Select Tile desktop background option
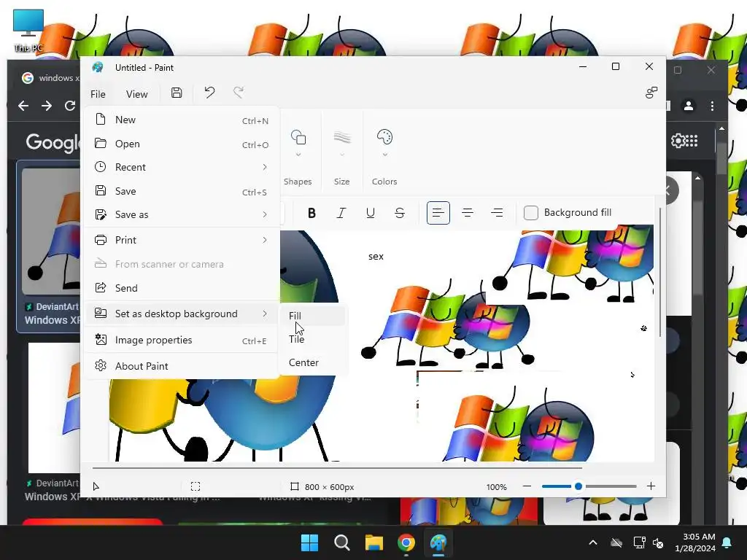Viewport: 747px width, 560px height. [314, 339]
